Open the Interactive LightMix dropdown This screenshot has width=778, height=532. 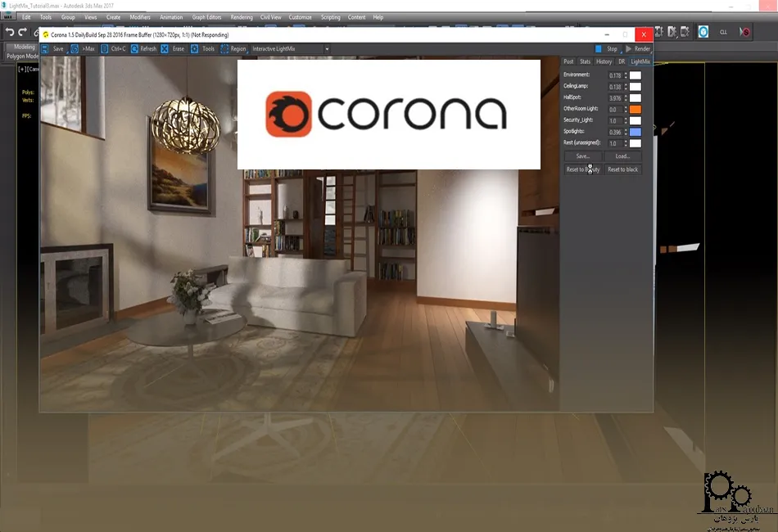pyautogui.click(x=326, y=48)
